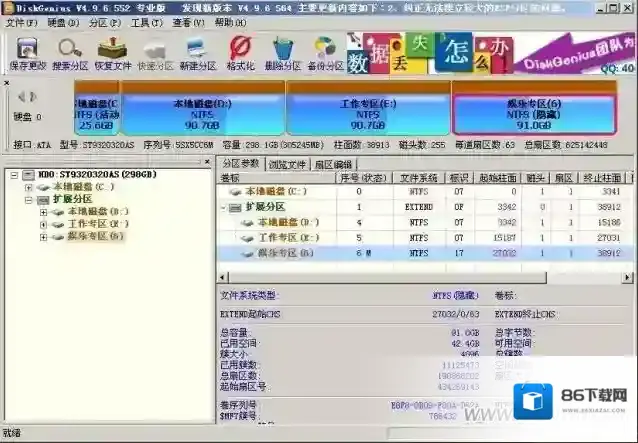The image size is (638, 443).
Task: Open the 文件(F) menu
Action: (21, 23)
